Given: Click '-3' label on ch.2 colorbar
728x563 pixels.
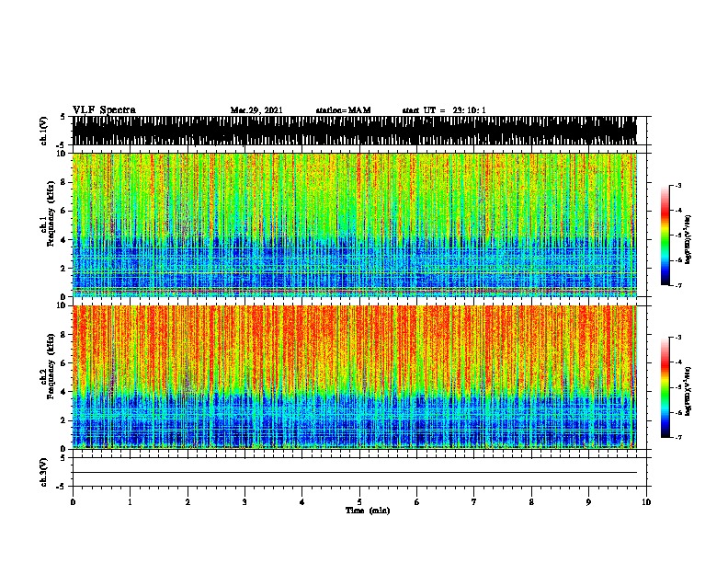Looking at the screenshot, I should (677, 338).
